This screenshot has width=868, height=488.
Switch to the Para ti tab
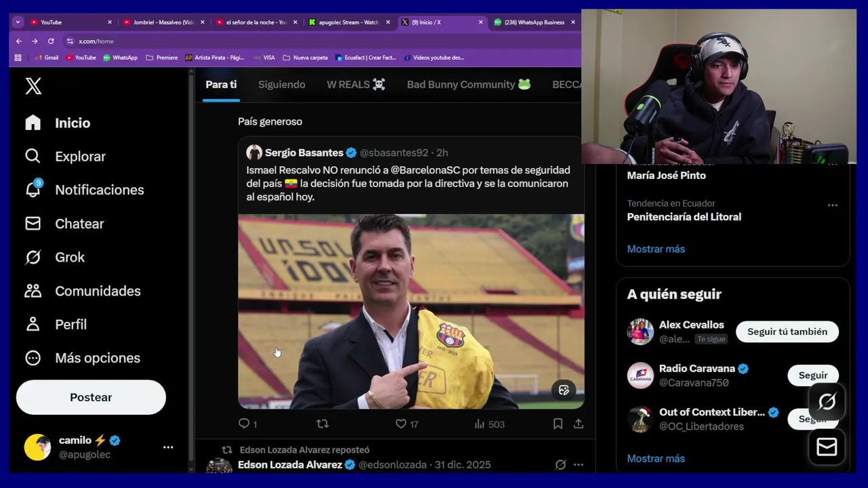coord(221,85)
